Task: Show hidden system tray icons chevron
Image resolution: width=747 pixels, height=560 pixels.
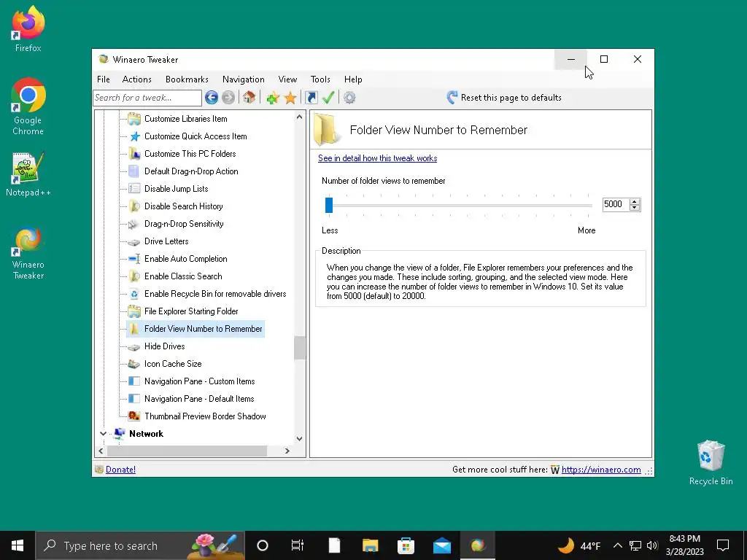Action: [x=617, y=545]
